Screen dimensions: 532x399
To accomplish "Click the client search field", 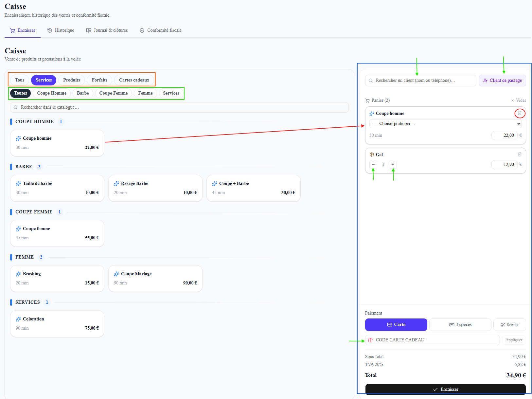I will pyautogui.click(x=420, y=81).
